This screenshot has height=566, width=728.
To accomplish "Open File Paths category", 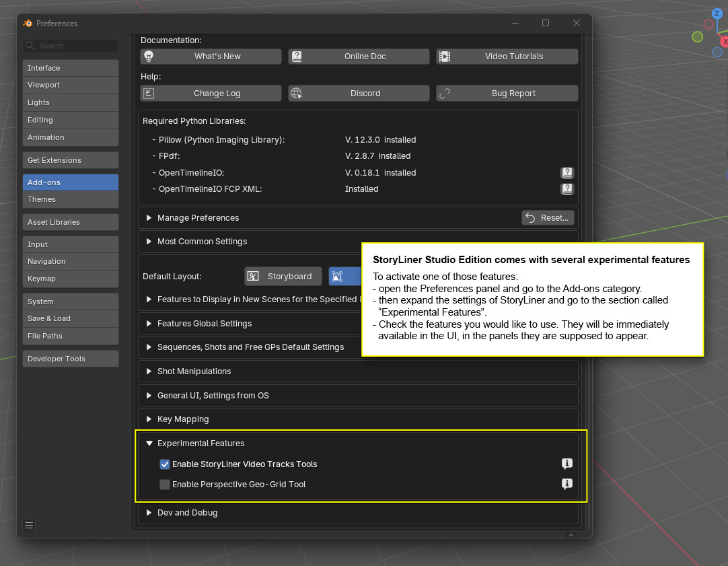I will 71,336.
